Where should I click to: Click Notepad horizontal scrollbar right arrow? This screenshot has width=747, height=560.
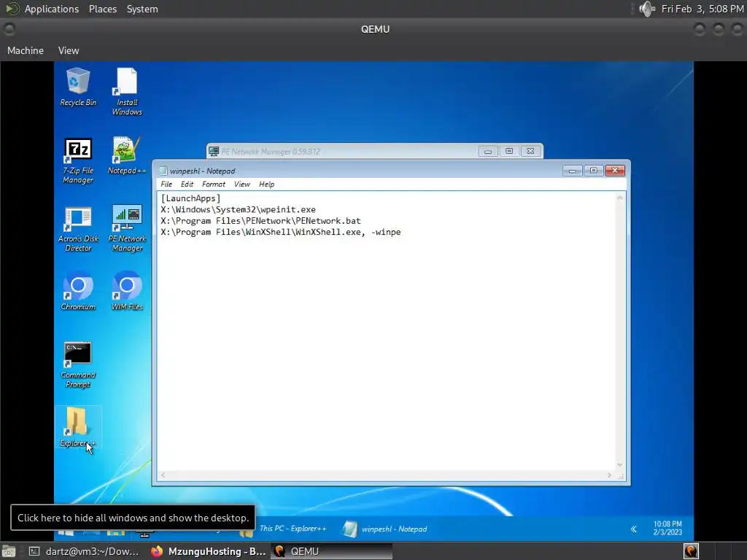pos(609,475)
